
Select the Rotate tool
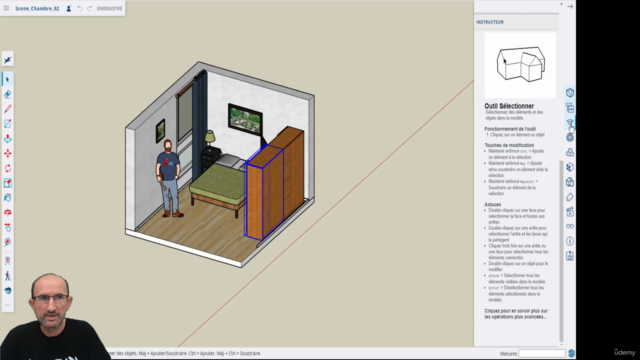8,168
